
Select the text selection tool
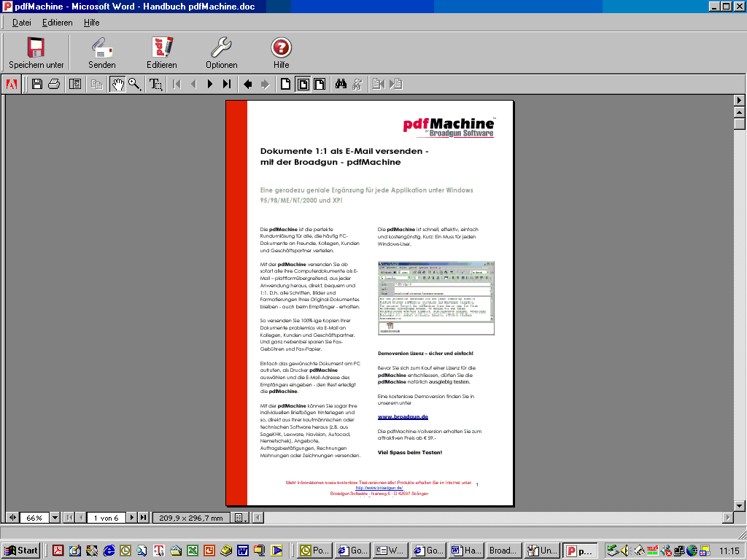tap(156, 85)
